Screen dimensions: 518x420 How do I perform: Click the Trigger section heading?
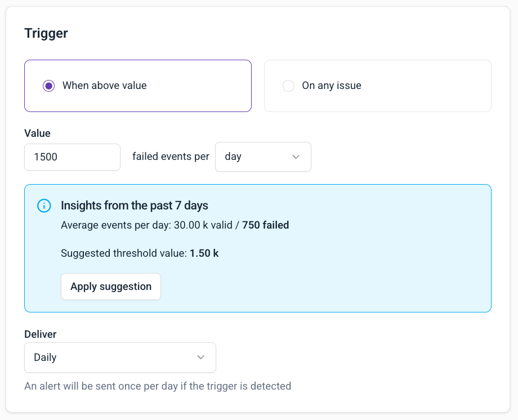(46, 33)
